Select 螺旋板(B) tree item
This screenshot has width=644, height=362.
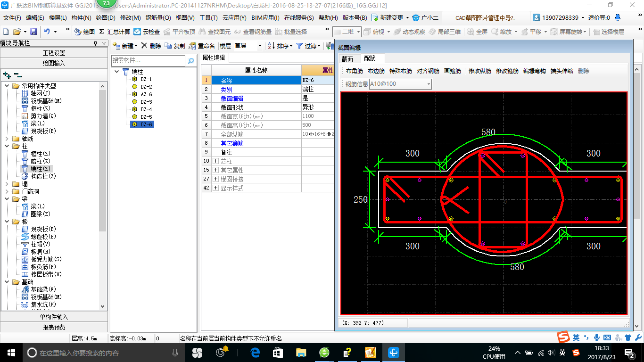(43, 237)
